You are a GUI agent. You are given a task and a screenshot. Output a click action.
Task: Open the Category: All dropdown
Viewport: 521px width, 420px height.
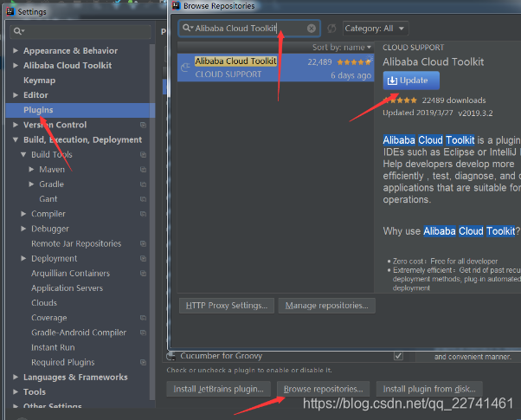tap(376, 29)
